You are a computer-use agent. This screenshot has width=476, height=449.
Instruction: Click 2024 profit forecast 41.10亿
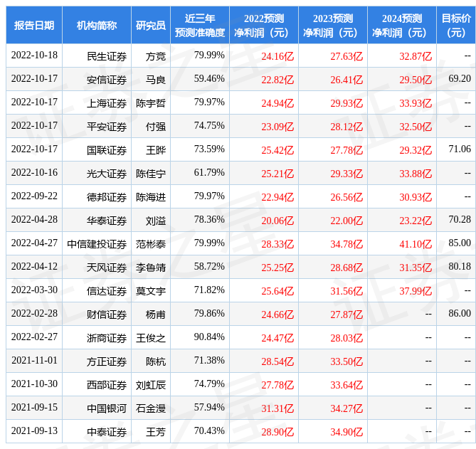coord(416,244)
